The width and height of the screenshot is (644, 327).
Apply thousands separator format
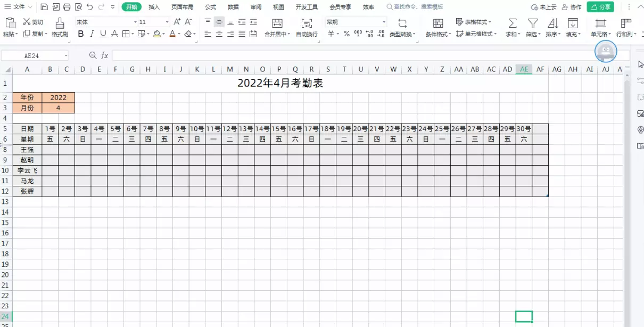pyautogui.click(x=358, y=34)
